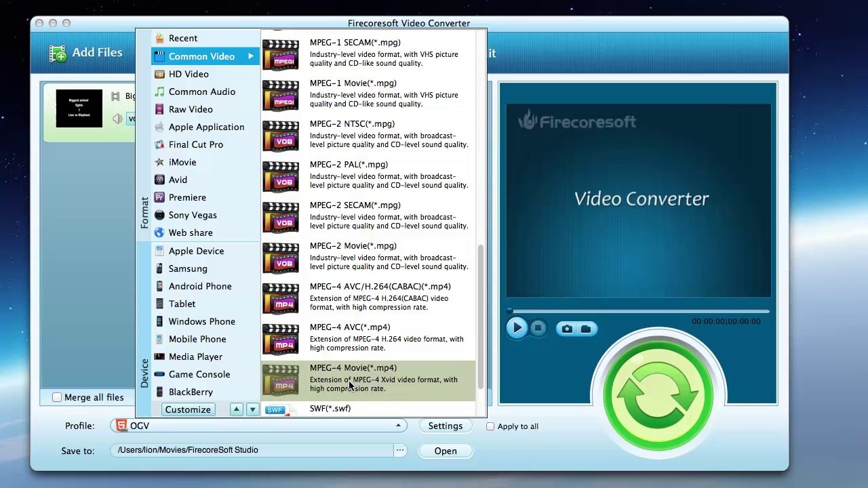Choose the Common Audio category
Image resolution: width=868 pixels, height=488 pixels.
[205, 91]
